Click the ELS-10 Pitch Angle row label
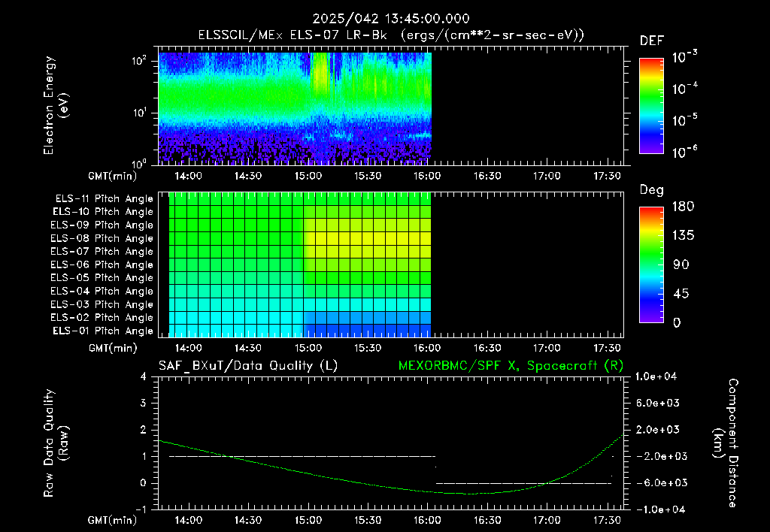Image resolution: width=770 pixels, height=532 pixels. [103, 212]
